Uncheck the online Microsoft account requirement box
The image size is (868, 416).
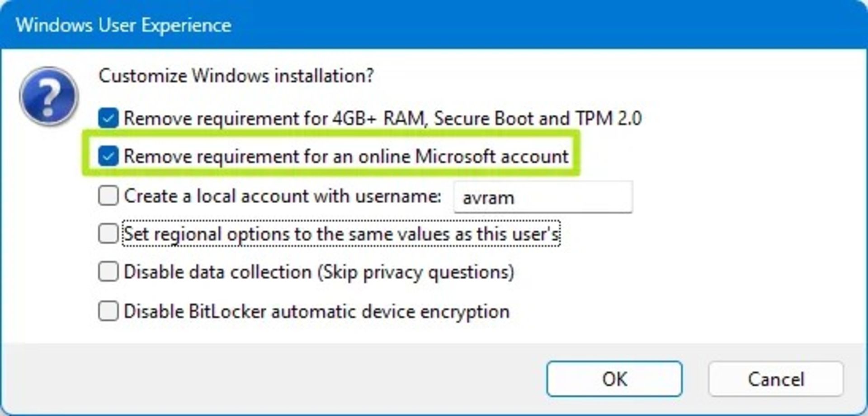[108, 156]
